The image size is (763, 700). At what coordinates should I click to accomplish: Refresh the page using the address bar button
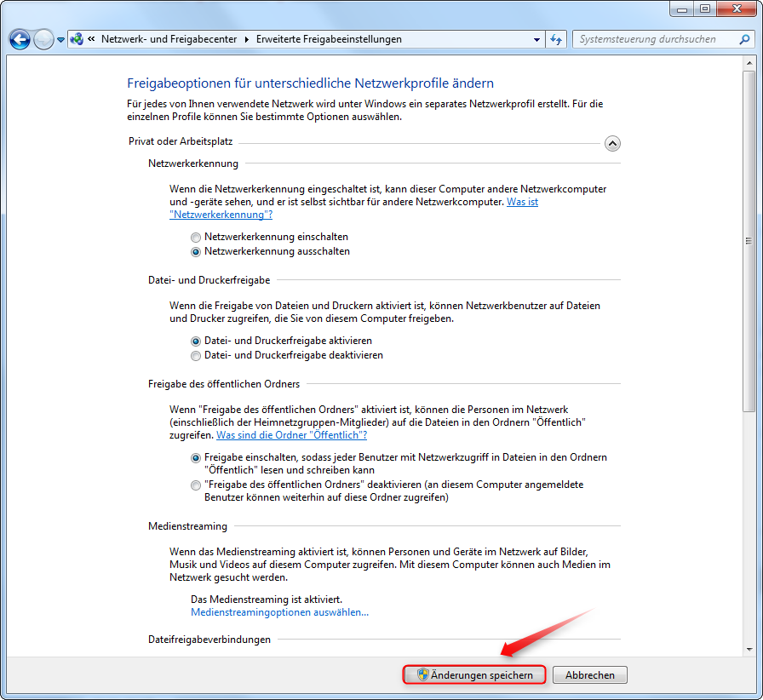pos(557,39)
